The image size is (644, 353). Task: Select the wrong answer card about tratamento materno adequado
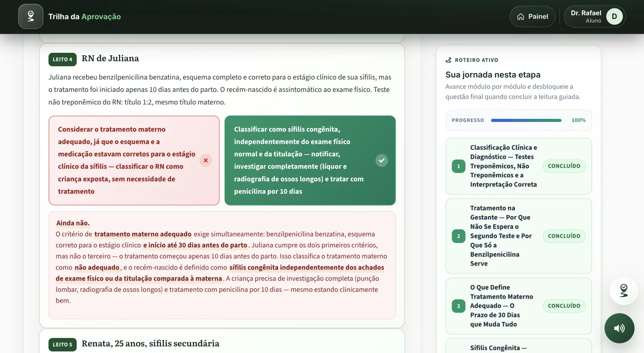pos(134,160)
